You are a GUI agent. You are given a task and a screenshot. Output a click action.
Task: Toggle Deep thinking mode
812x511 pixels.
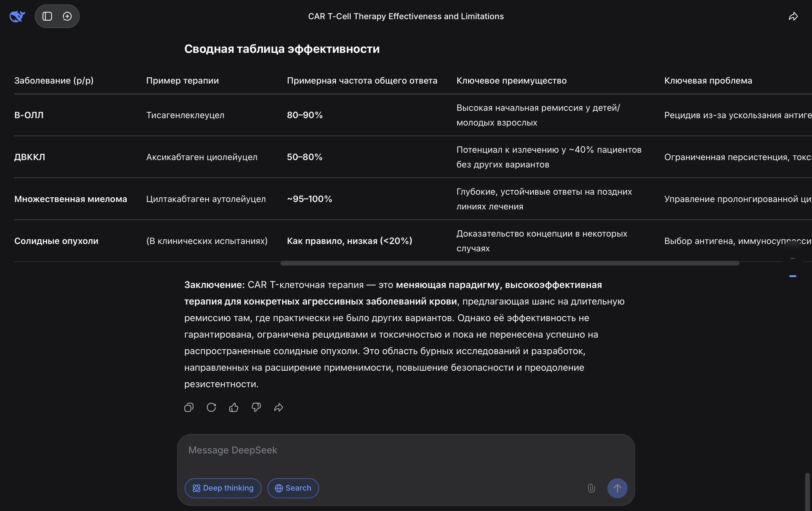223,488
